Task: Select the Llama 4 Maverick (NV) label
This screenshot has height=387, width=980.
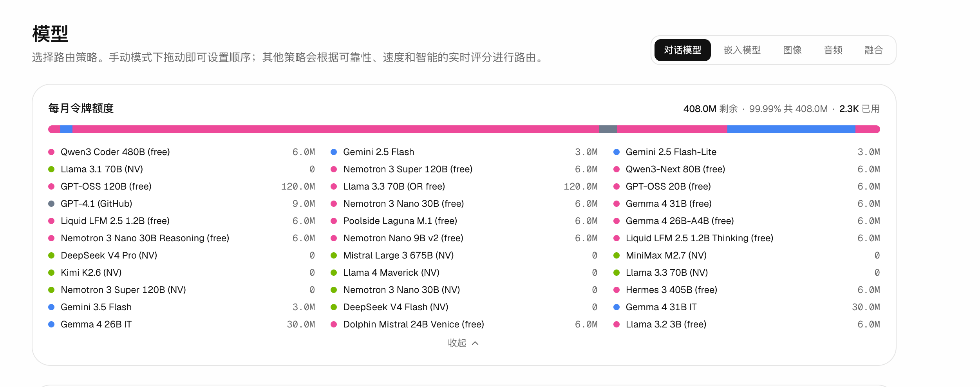Action: (391, 273)
